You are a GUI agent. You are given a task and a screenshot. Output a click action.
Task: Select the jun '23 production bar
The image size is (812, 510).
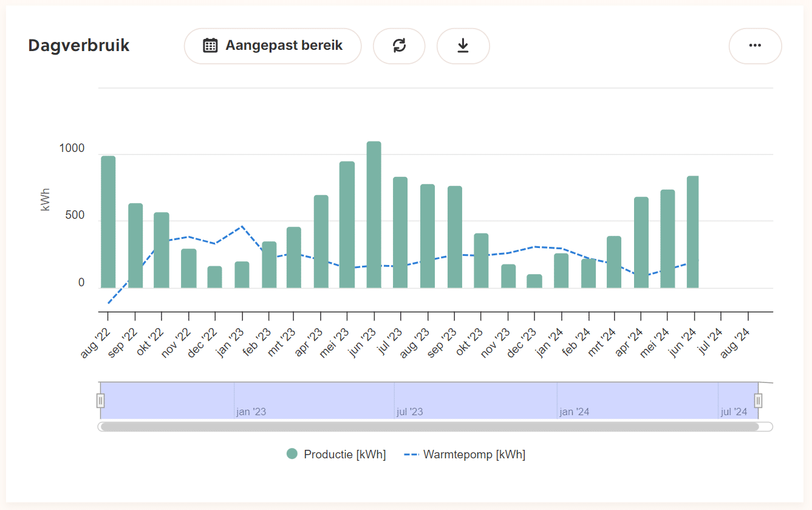(x=374, y=215)
